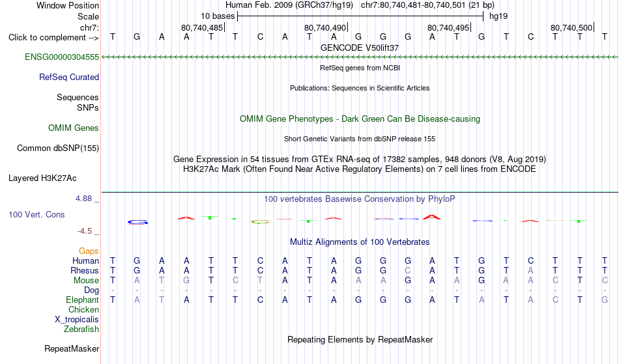Select the Human alignment row label

[x=85, y=261]
